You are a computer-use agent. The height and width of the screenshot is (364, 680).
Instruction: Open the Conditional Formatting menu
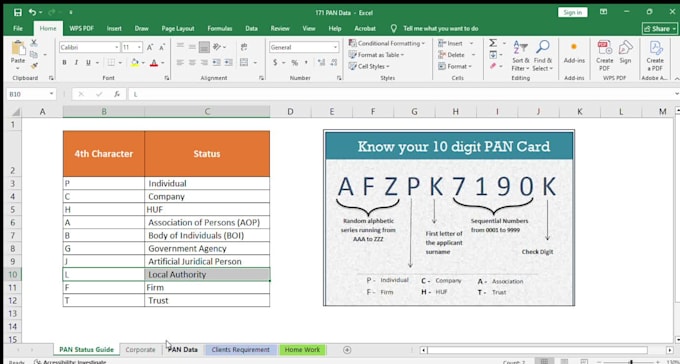point(386,43)
